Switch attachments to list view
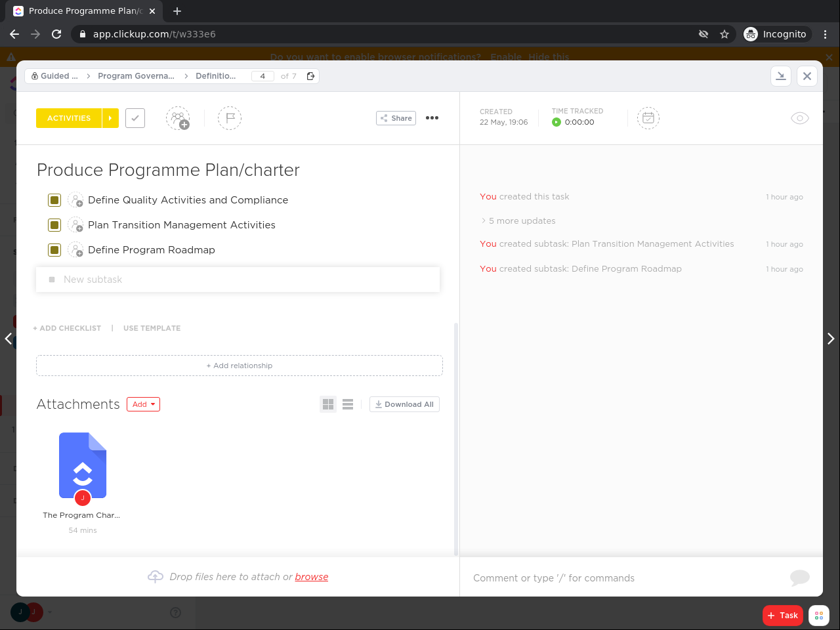 pyautogui.click(x=348, y=404)
